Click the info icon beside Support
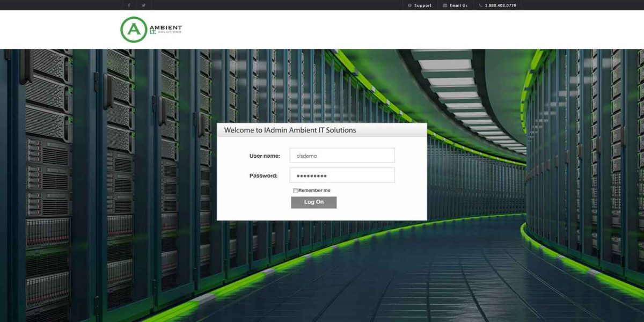This screenshot has width=644, height=322. click(x=409, y=5)
